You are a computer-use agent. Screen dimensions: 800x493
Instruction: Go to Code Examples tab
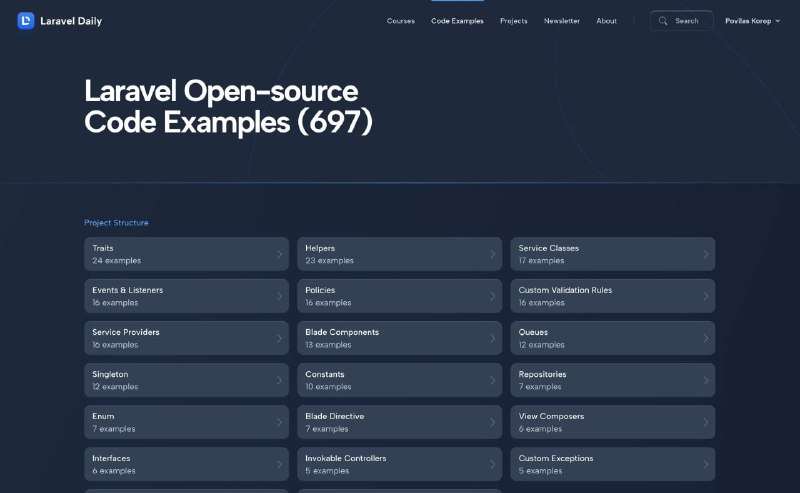[457, 21]
